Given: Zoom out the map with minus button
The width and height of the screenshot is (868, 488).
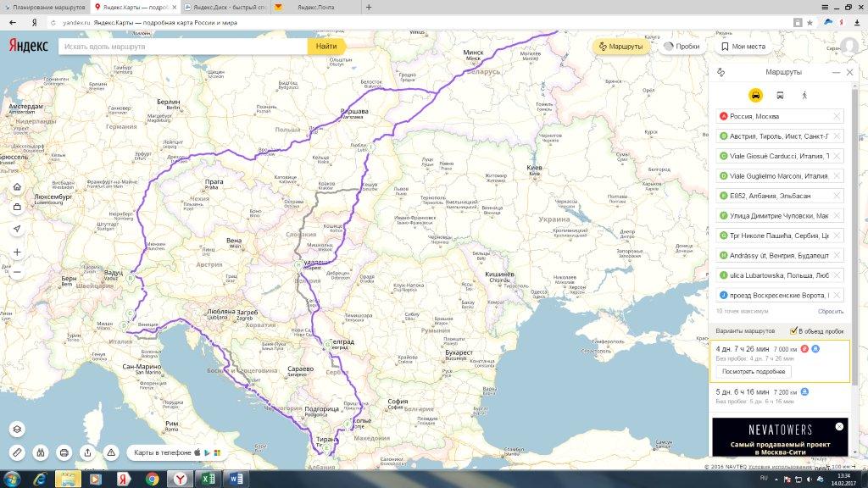Looking at the screenshot, I should [17, 272].
